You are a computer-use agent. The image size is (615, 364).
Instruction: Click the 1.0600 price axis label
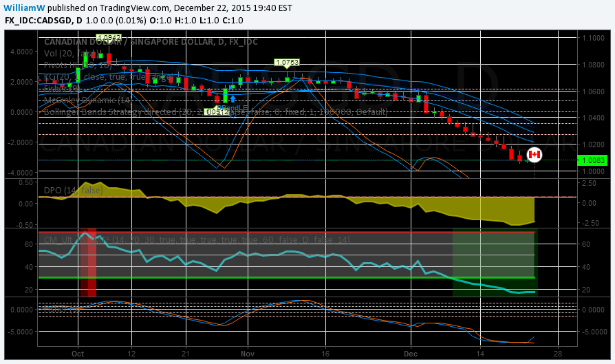click(593, 92)
